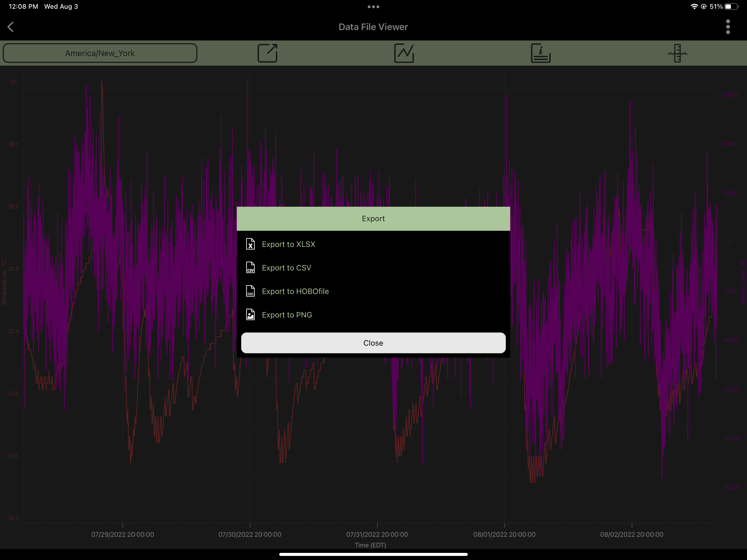Tap the battery indicator in status bar
747x560 pixels.
point(731,7)
